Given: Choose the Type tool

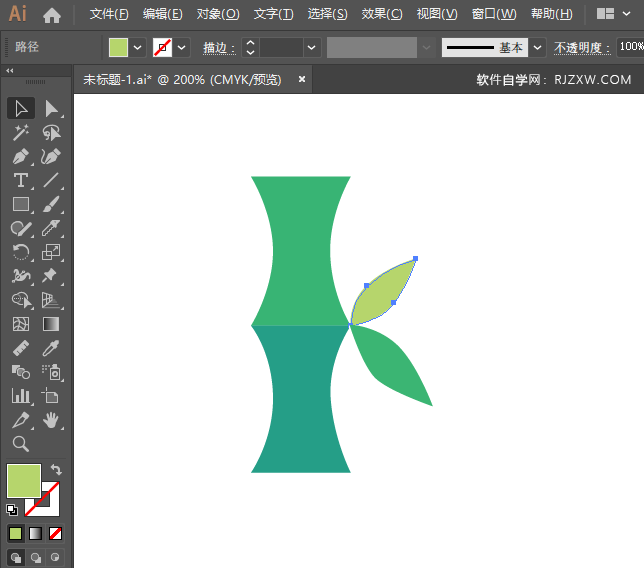Looking at the screenshot, I should [x=21, y=180].
